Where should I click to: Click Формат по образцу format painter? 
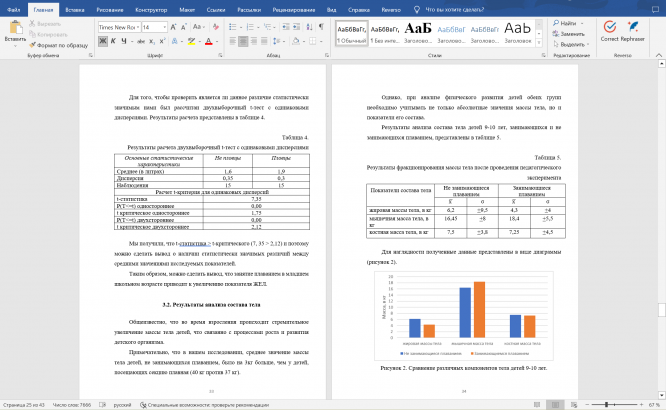58,45
